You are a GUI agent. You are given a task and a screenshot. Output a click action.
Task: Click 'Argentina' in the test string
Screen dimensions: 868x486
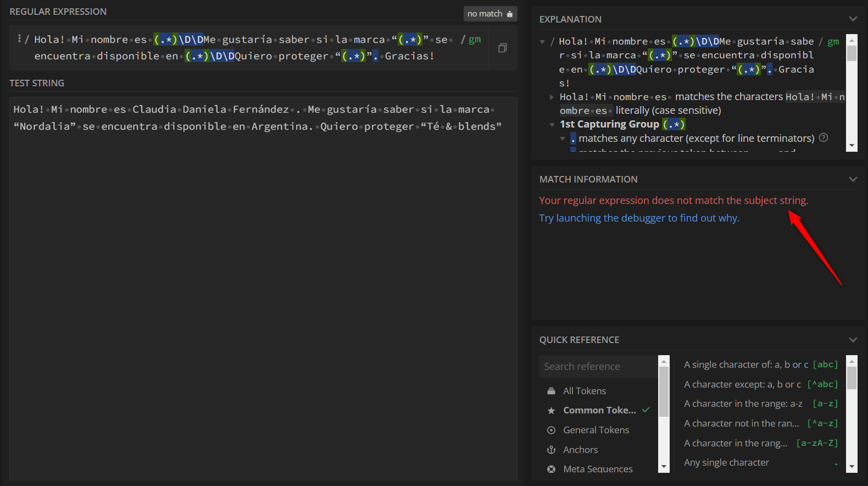tap(280, 126)
